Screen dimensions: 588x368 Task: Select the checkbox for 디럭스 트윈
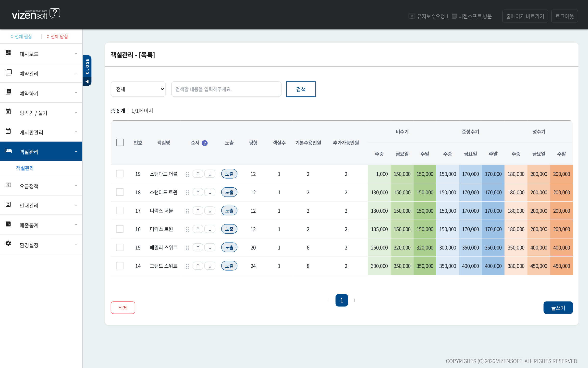(x=120, y=229)
